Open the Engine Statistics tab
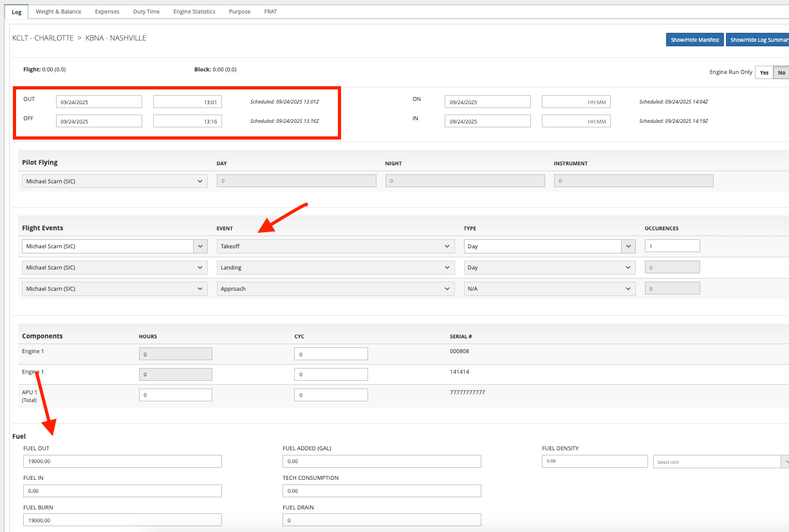Image resolution: width=789 pixels, height=532 pixels. (194, 12)
